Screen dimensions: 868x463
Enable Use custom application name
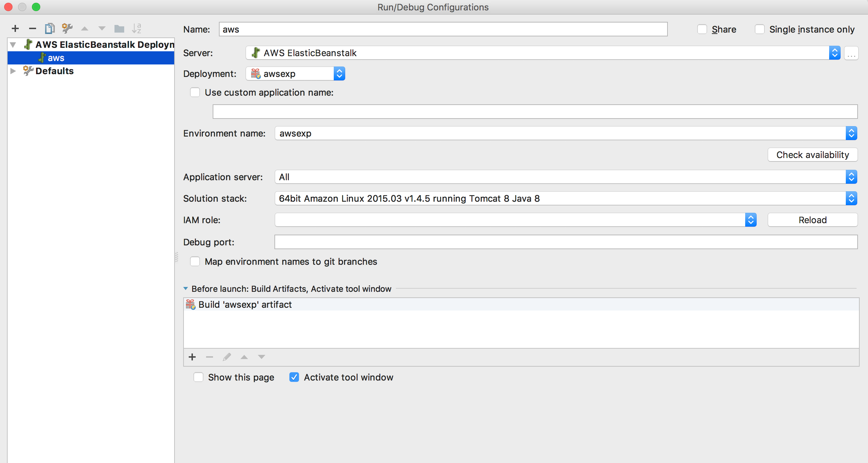point(195,92)
